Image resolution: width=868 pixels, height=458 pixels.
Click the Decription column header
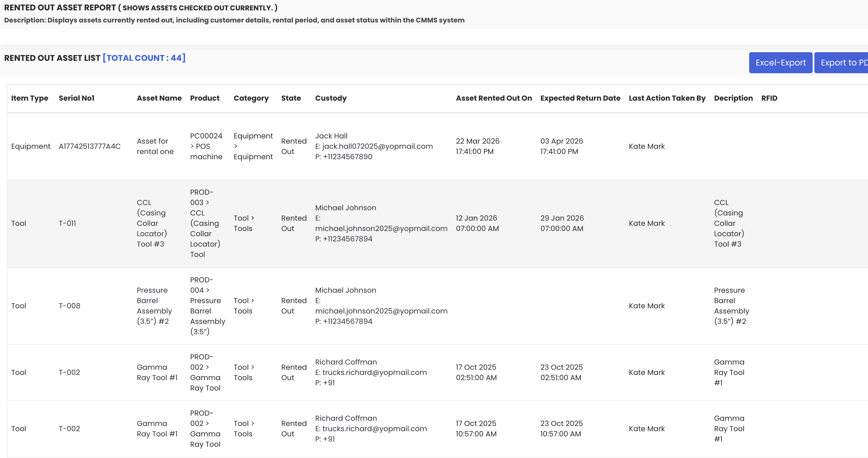coord(733,98)
